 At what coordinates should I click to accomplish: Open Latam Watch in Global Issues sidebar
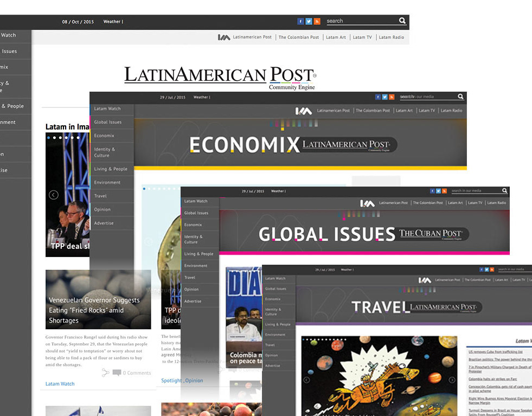[196, 201]
